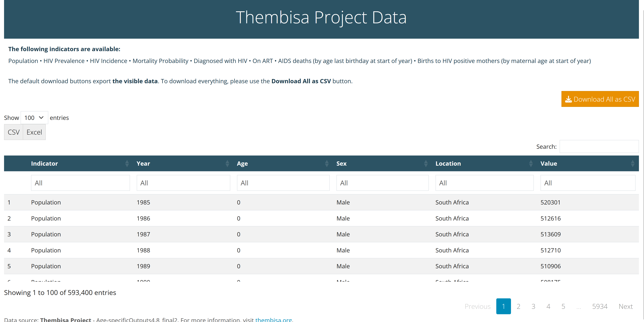Focus the Search input field

(x=599, y=147)
